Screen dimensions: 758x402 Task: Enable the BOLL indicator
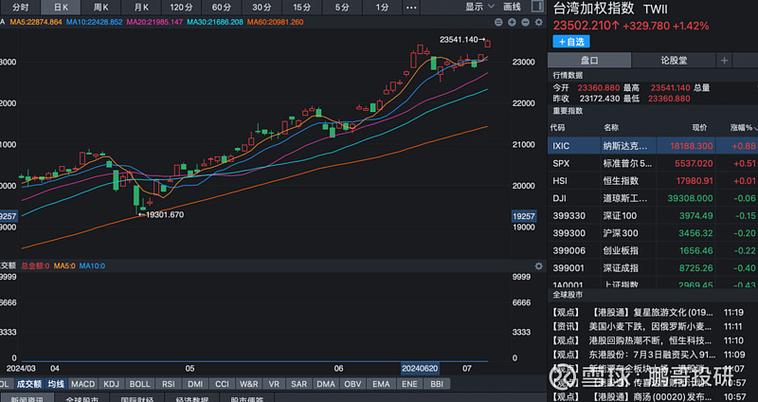pos(140,384)
